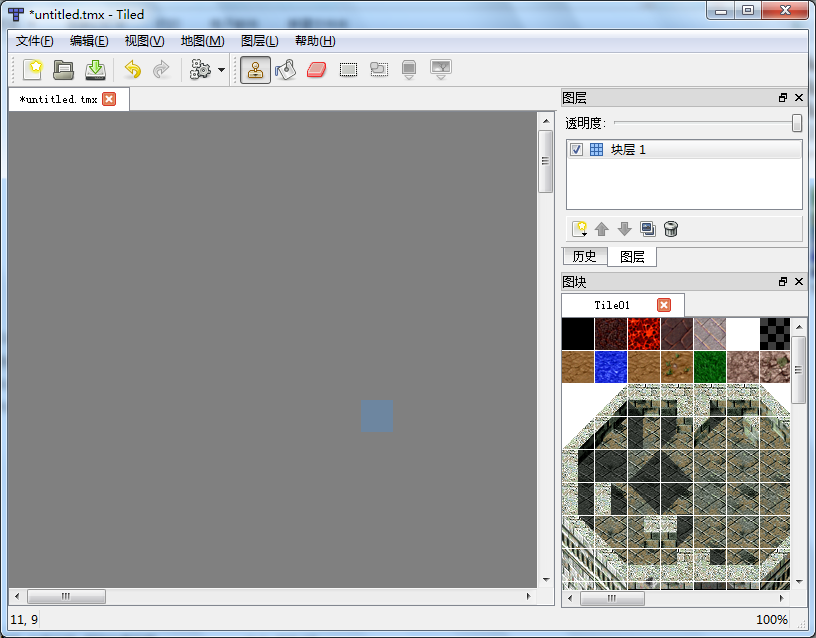Pick the solid black tile
The height and width of the screenshot is (638, 816).
tap(578, 334)
